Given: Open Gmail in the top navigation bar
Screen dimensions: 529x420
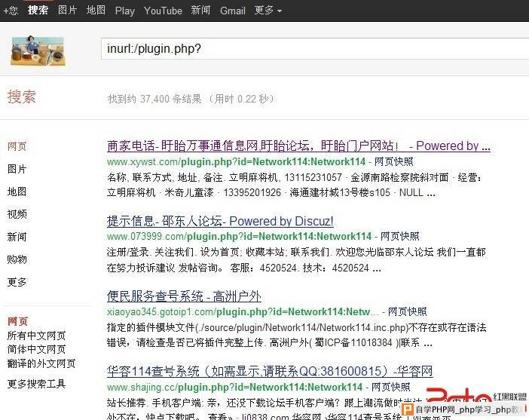Looking at the screenshot, I should tap(232, 11).
